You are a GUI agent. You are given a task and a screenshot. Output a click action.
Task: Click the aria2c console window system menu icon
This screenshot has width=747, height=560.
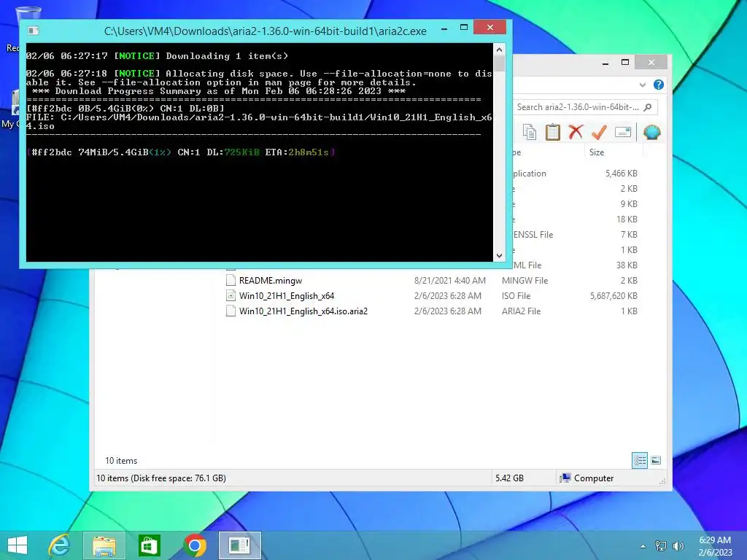[33, 31]
